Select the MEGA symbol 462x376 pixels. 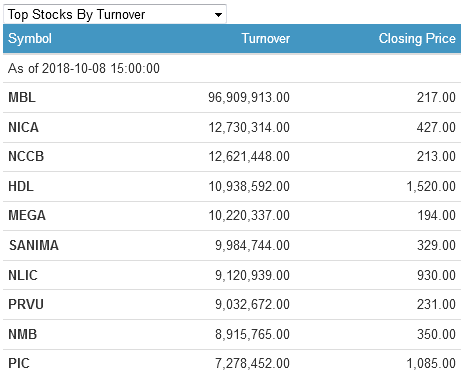27,215
